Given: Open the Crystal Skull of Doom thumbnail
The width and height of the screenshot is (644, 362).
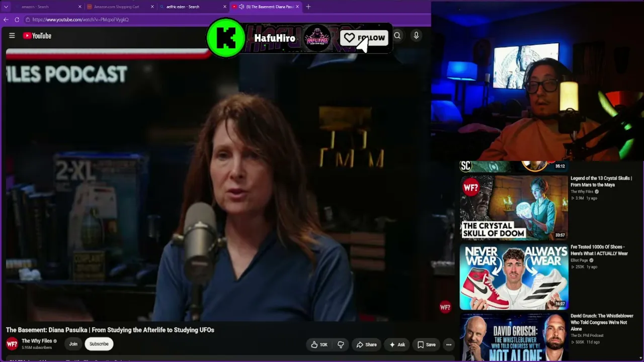Looking at the screenshot, I should pos(514,207).
